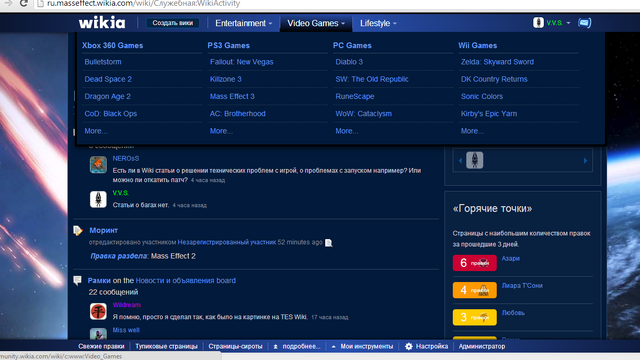Open the Азари hot spot link
This screenshot has width=640, height=360.
point(511,258)
